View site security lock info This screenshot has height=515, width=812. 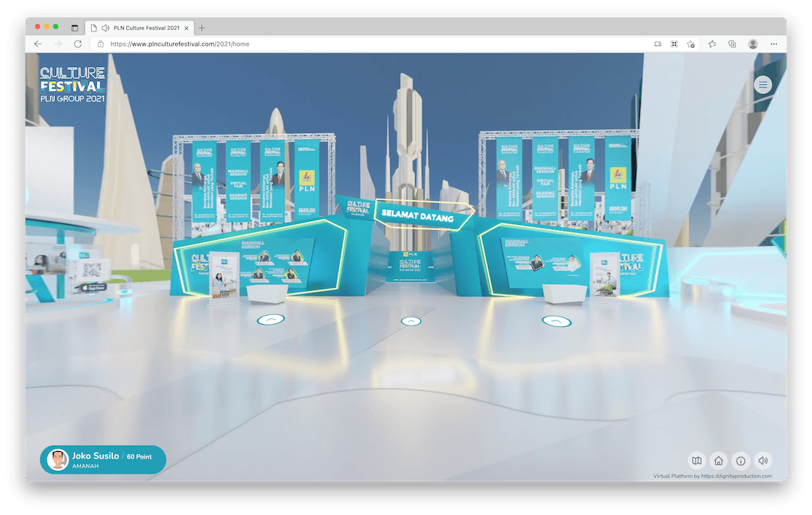pyautogui.click(x=101, y=44)
